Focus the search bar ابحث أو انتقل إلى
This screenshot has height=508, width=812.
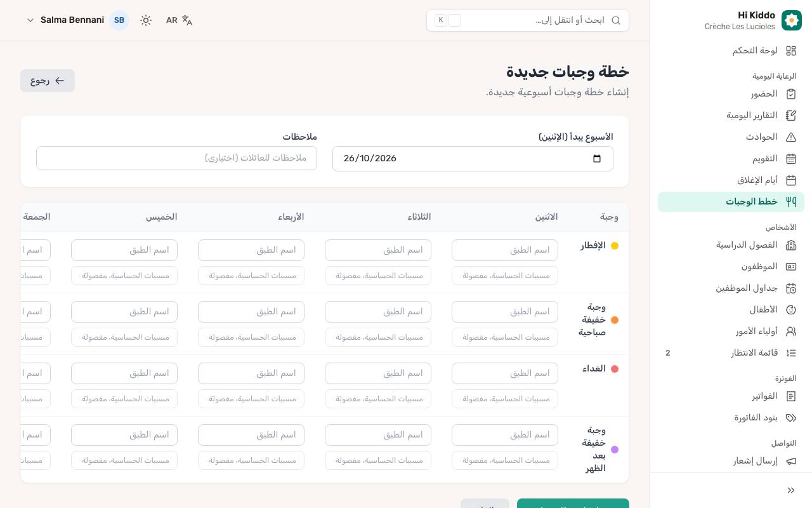point(528,20)
